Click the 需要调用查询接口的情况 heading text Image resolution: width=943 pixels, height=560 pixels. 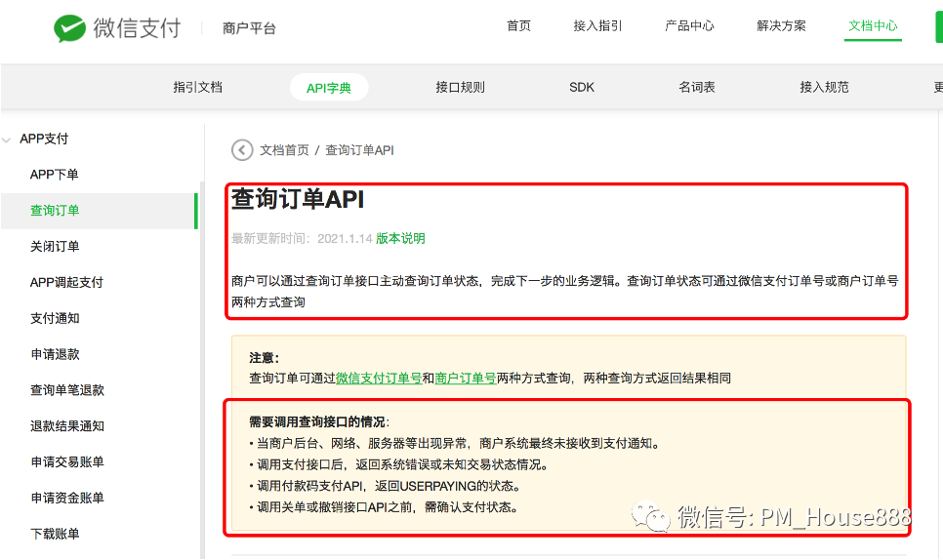[319, 421]
